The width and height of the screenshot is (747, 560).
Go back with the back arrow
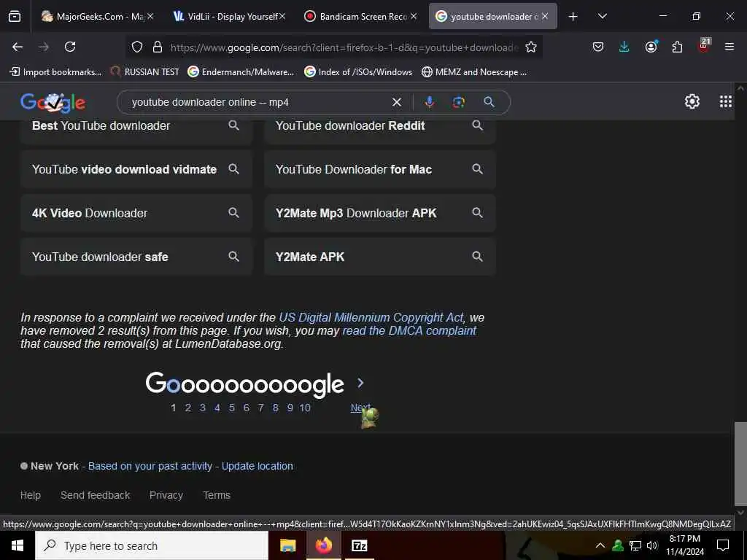(x=18, y=47)
